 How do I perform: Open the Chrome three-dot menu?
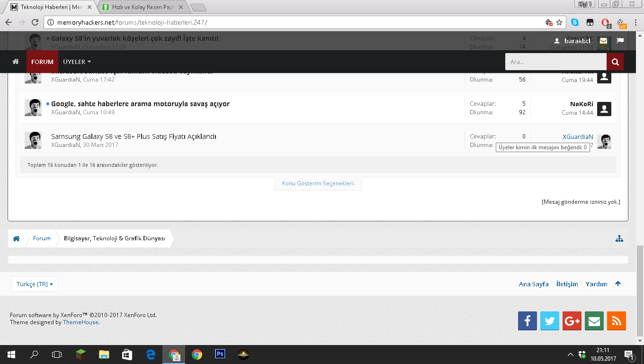(635, 22)
